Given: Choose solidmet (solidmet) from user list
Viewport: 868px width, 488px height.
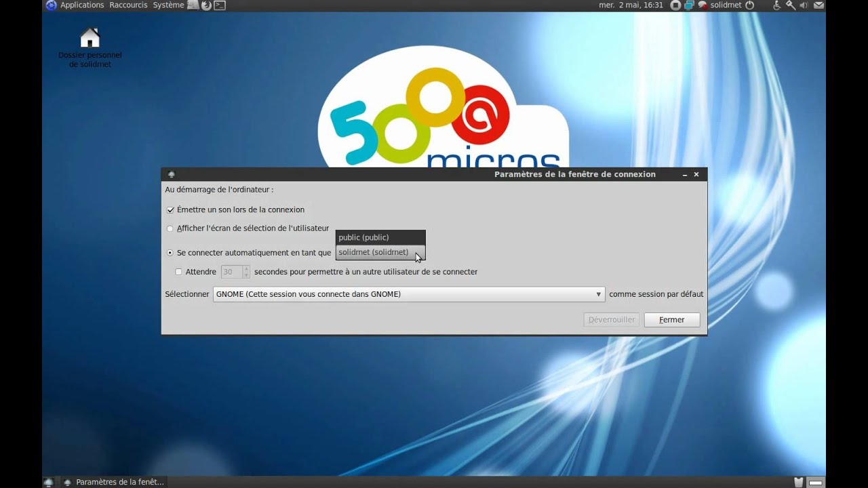Looking at the screenshot, I should [x=380, y=252].
